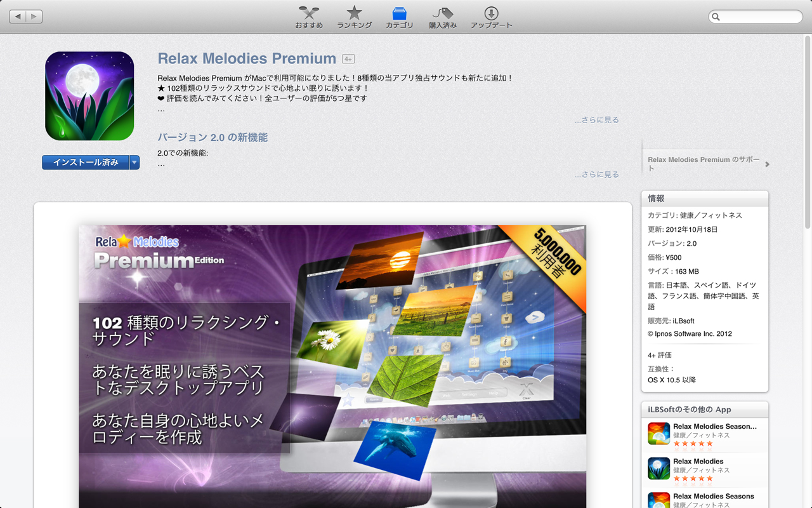This screenshot has width=812, height=508.
Task: Click the バージョン: 2.0 info row
Action: tap(672, 243)
